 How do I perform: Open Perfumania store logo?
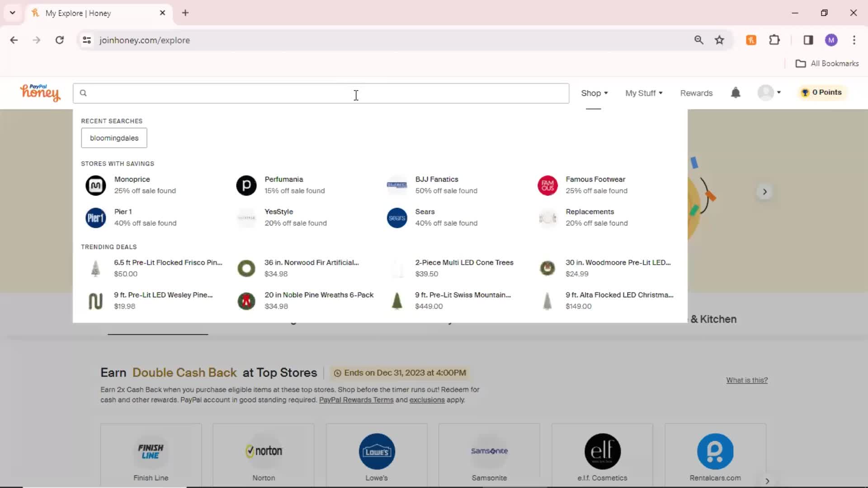click(x=246, y=185)
